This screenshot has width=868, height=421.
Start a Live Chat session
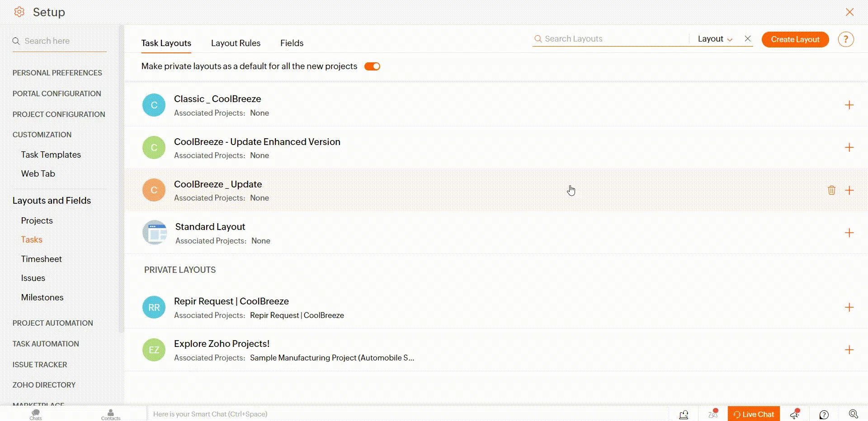(x=754, y=414)
